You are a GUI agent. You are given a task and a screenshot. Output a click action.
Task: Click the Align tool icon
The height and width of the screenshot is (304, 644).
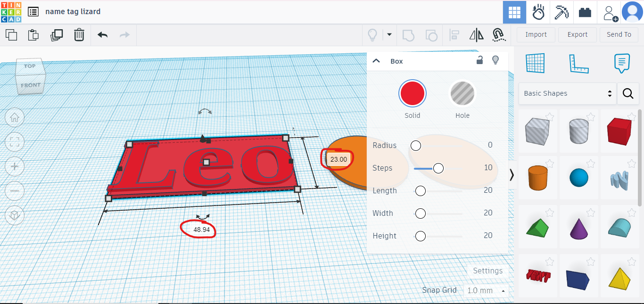pyautogui.click(x=454, y=34)
